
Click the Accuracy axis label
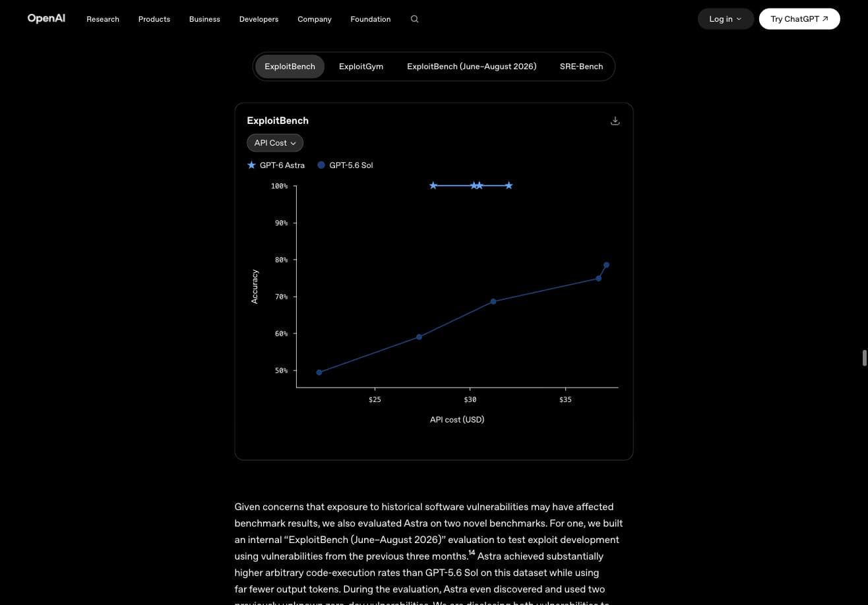255,287
